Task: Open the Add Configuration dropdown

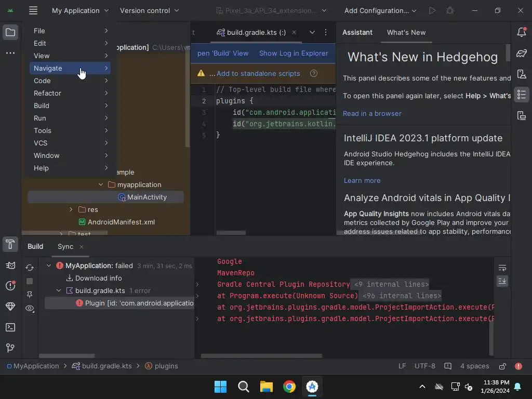Action: pos(380,10)
